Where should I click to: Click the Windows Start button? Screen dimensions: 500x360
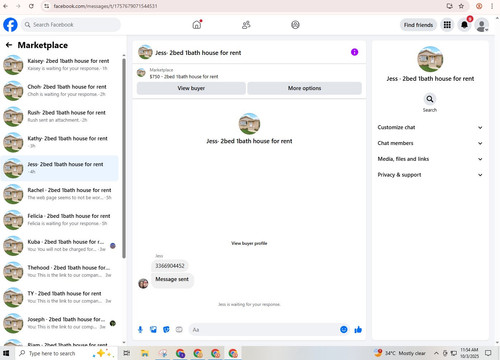tap(6, 353)
